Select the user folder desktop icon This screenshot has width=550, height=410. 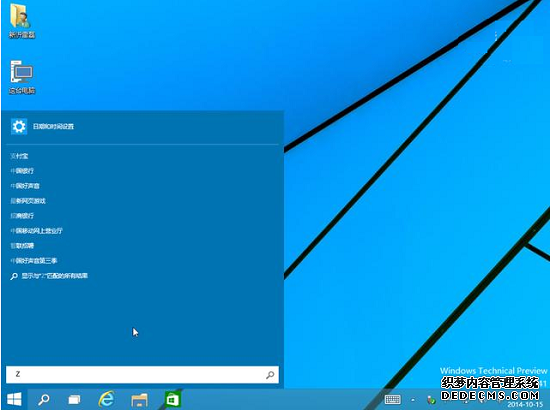pos(22,20)
